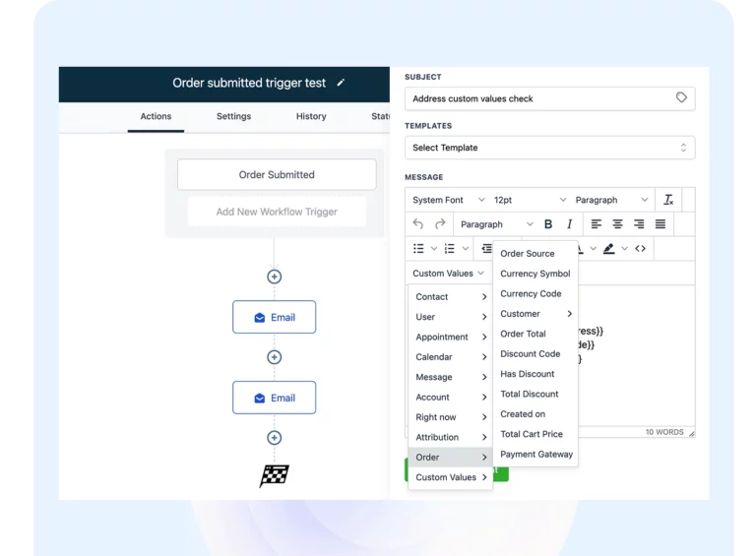Open the second Email action
Viewport: 756px width, 556px height.
pyautogui.click(x=275, y=398)
